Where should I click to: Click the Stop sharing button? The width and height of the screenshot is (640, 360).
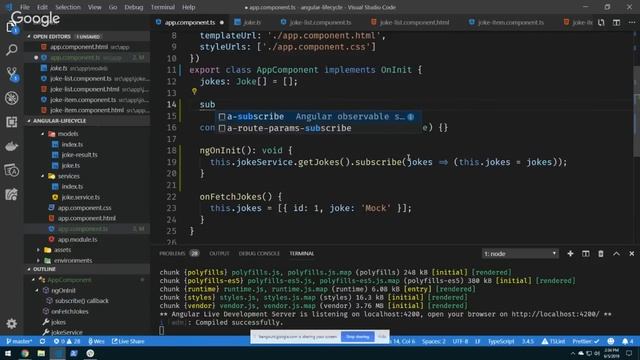[x=358, y=337]
